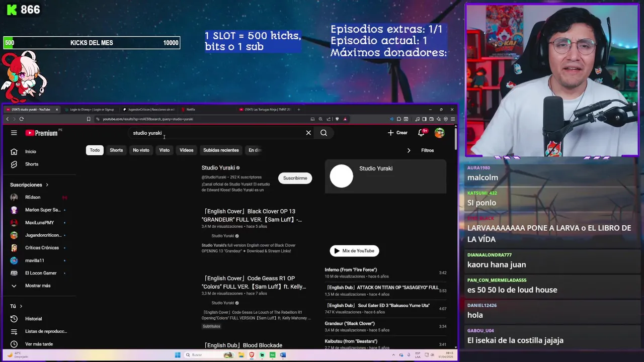Expand the Tú section chevron
Screen dimensions: 644x362
(x=21, y=306)
